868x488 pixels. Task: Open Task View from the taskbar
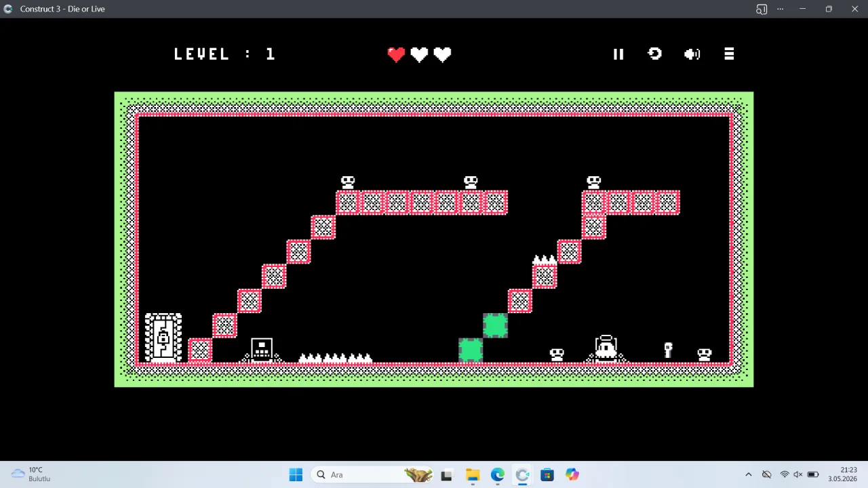[446, 475]
